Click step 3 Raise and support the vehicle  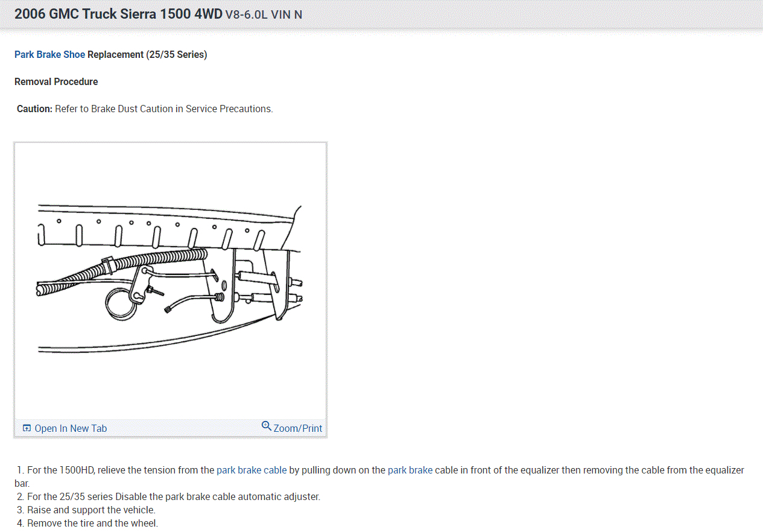click(x=86, y=510)
